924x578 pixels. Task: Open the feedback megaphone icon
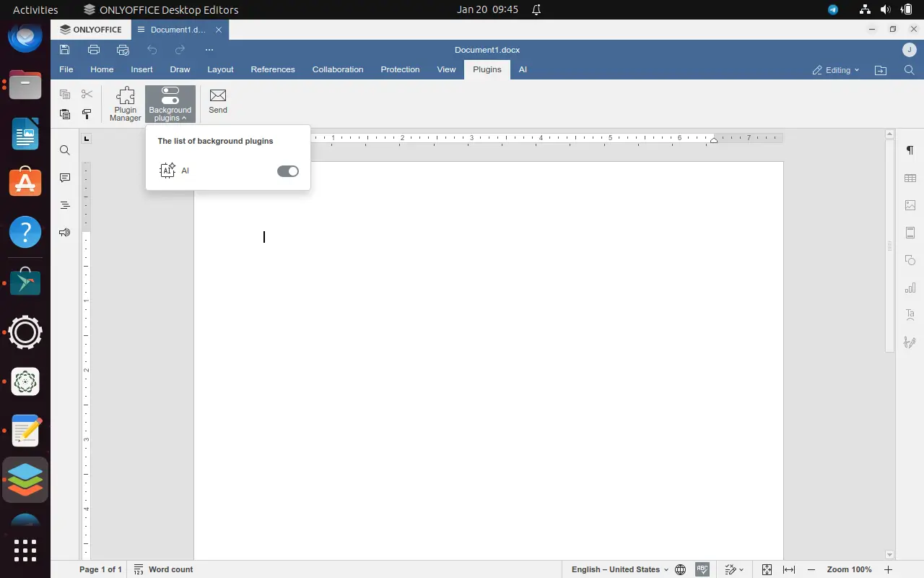click(x=65, y=233)
